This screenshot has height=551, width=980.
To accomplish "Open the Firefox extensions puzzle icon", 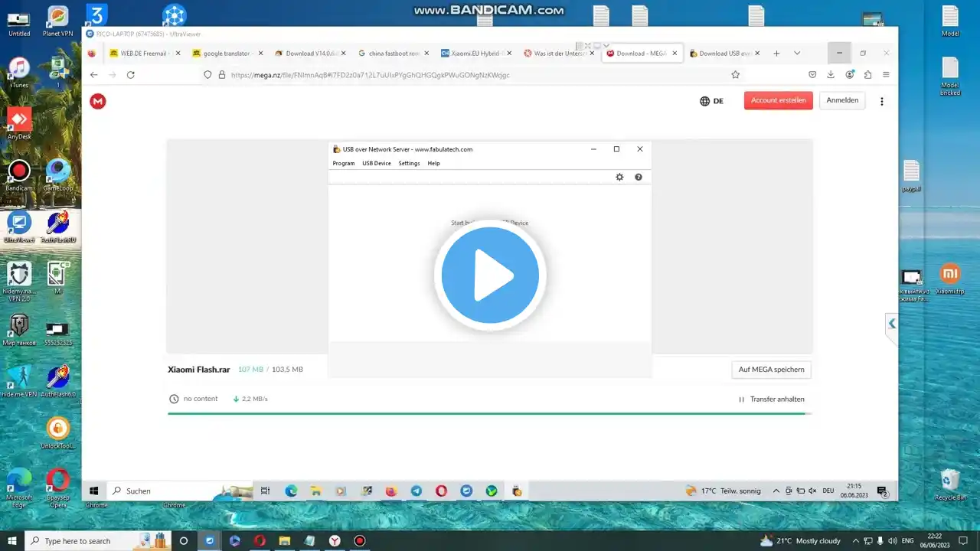I will tap(867, 75).
